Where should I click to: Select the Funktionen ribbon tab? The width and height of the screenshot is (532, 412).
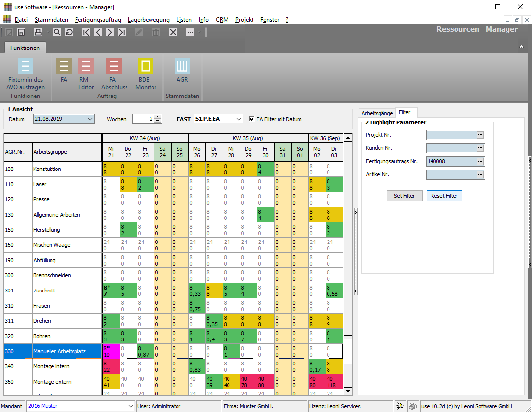click(25, 48)
